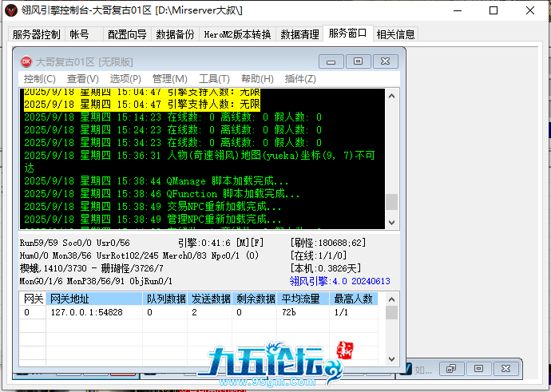This screenshot has height=392, width=551.
Task: Maximize the 大哥复古01区 inner window
Action: [x=358, y=61]
